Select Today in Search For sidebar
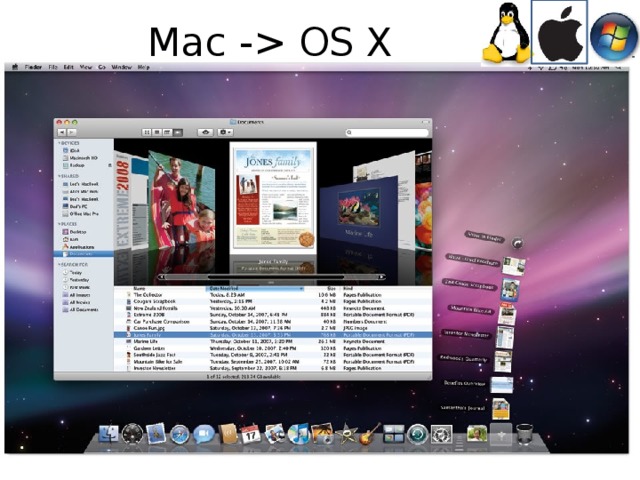This screenshot has width=640, height=480. pyautogui.click(x=72, y=272)
